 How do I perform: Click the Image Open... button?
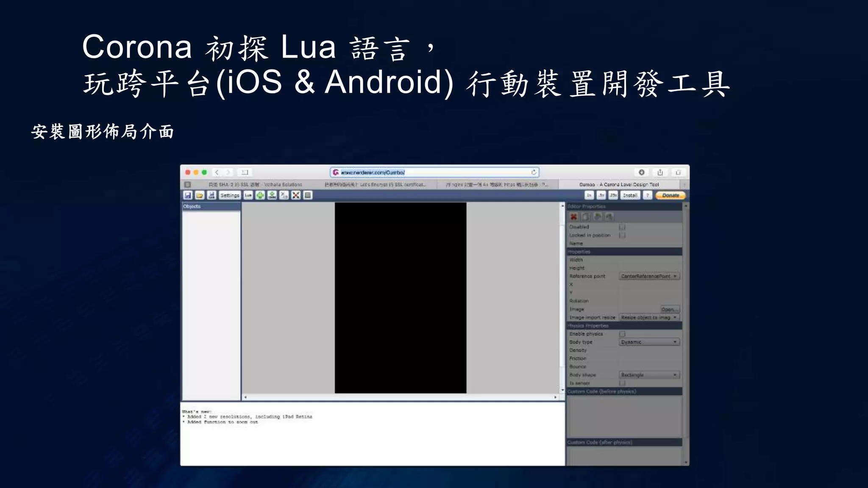pyautogui.click(x=670, y=309)
